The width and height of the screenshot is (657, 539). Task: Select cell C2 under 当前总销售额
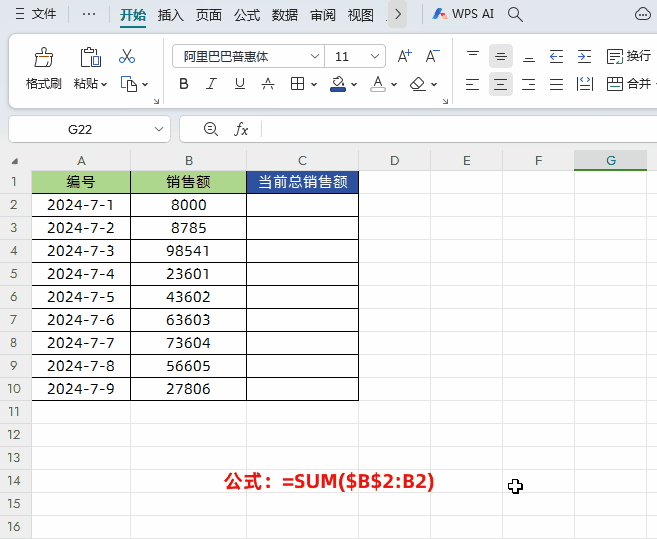pyautogui.click(x=303, y=205)
